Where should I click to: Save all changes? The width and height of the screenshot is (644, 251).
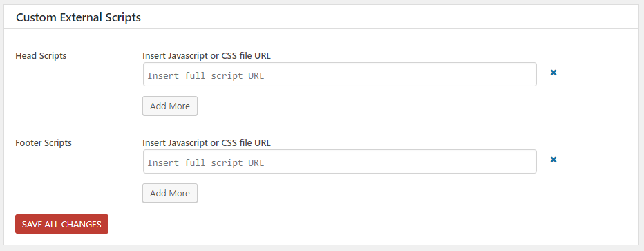tap(61, 224)
